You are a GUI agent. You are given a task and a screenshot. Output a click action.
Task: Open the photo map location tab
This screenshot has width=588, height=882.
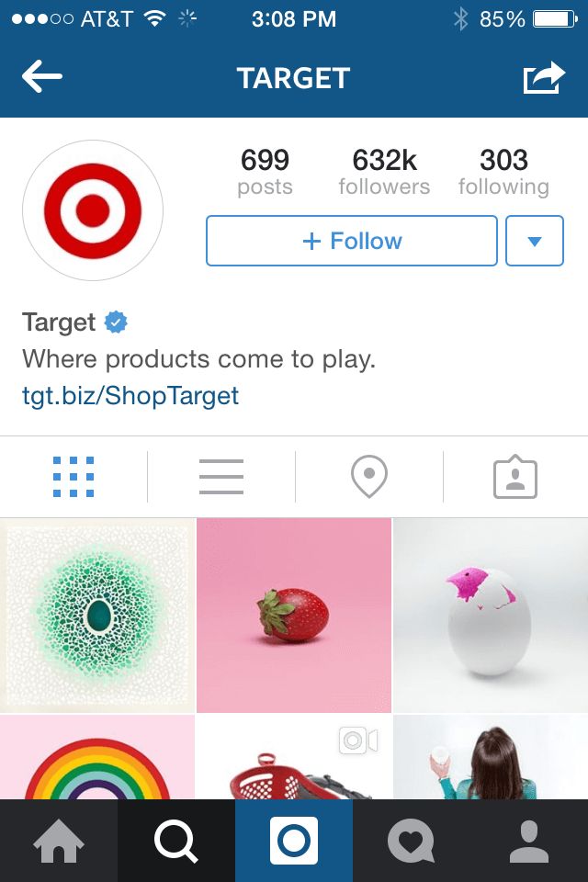click(369, 477)
